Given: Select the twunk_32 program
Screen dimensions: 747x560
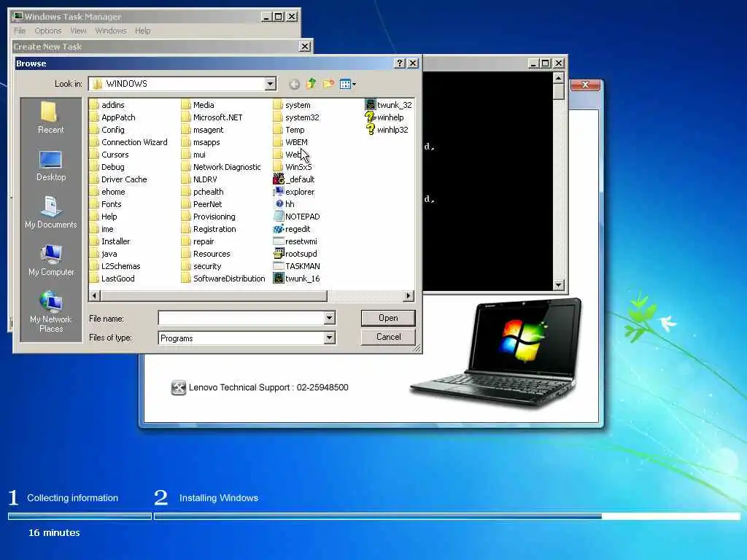Looking at the screenshot, I should 388,105.
